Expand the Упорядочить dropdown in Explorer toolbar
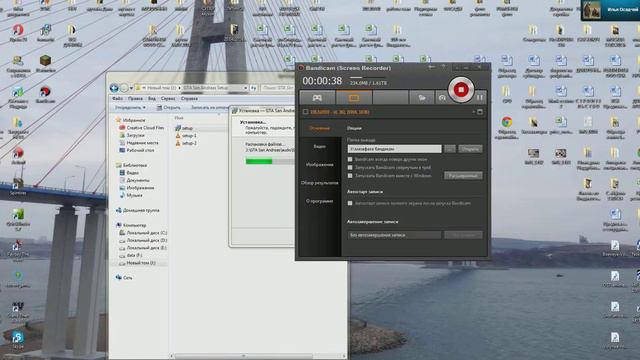Viewport: 640px width, 360px height. (130, 107)
